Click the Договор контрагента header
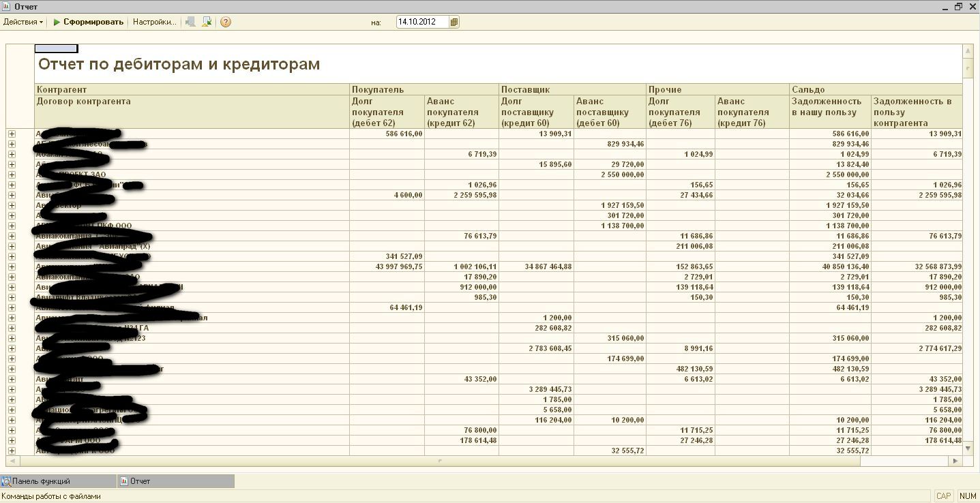The height and width of the screenshot is (503, 980). [x=192, y=112]
